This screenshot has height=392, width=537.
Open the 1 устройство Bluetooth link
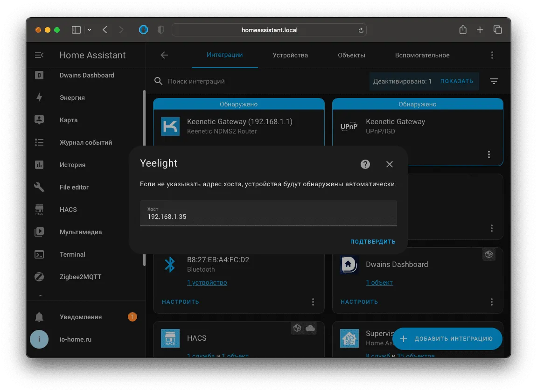[207, 282]
